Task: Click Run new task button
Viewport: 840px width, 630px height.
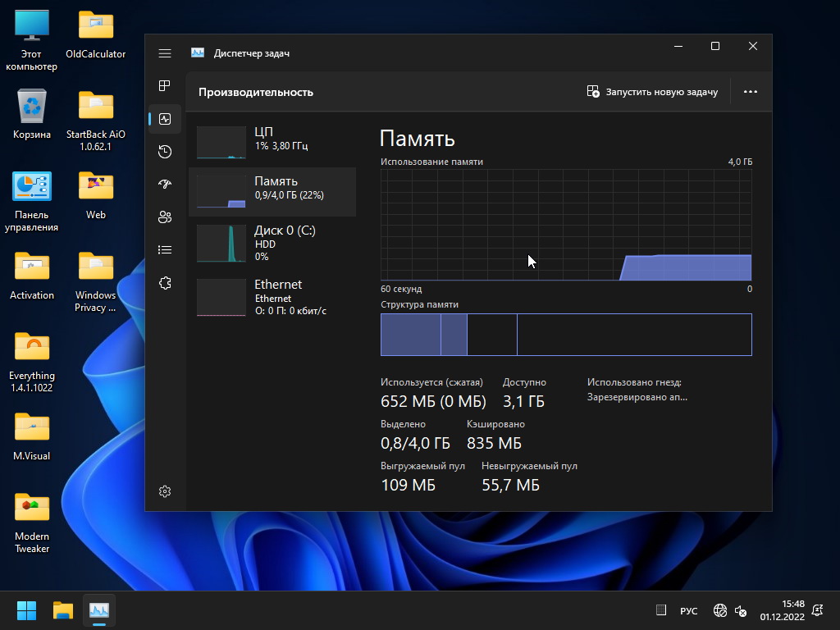Action: 653,92
